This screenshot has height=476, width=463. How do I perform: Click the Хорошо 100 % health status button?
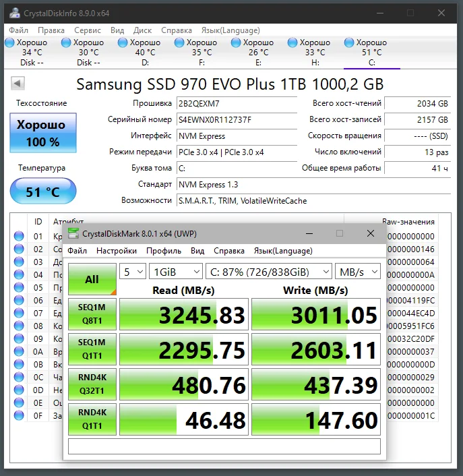pos(42,133)
